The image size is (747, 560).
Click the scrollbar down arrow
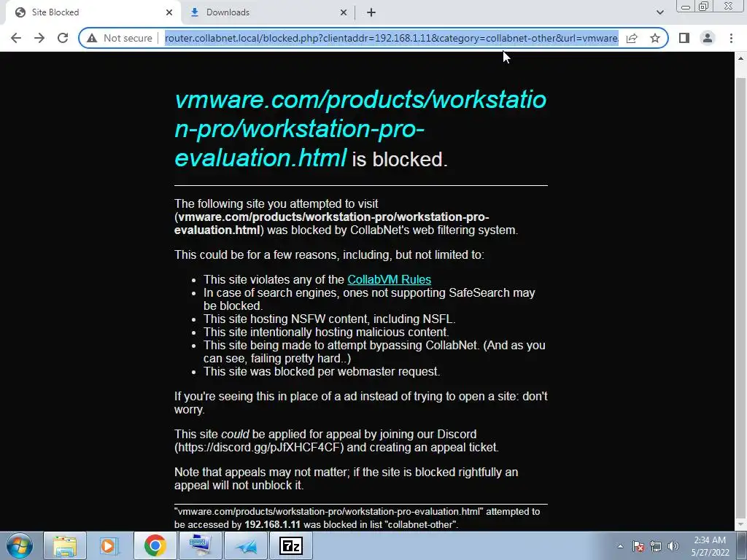(x=740, y=524)
